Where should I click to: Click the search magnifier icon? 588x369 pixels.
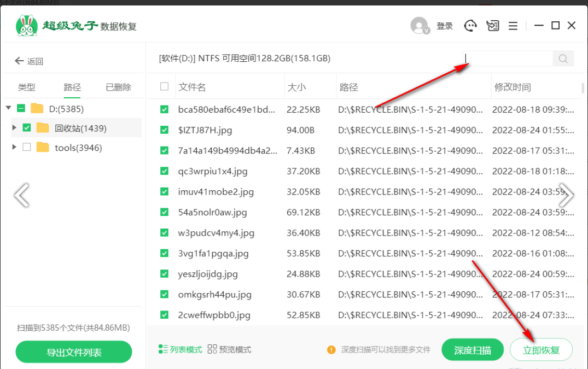point(563,58)
